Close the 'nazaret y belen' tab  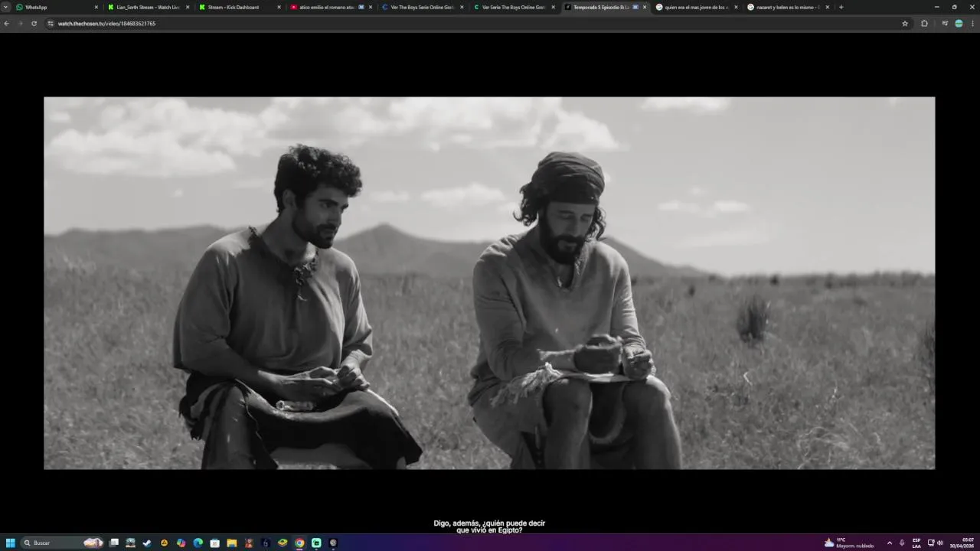click(x=828, y=7)
